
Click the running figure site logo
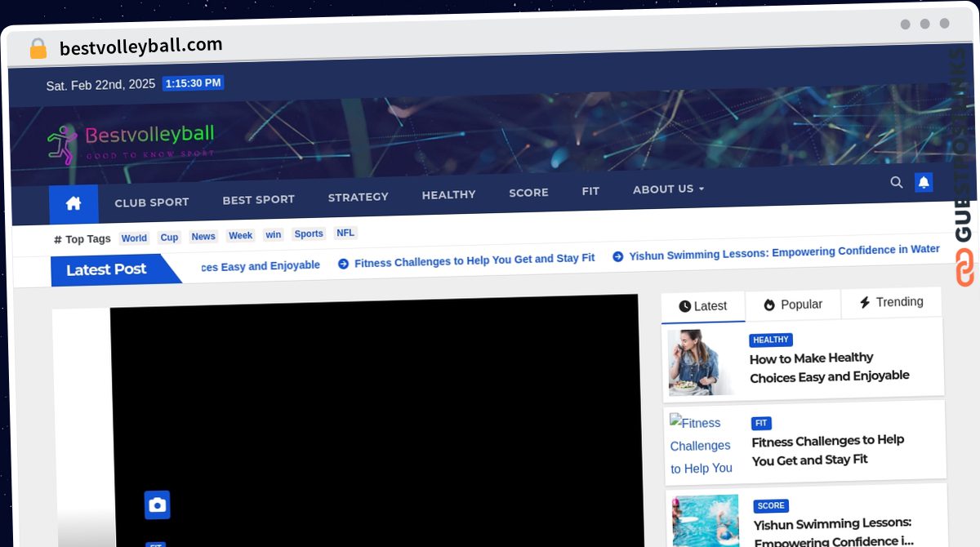(62, 144)
